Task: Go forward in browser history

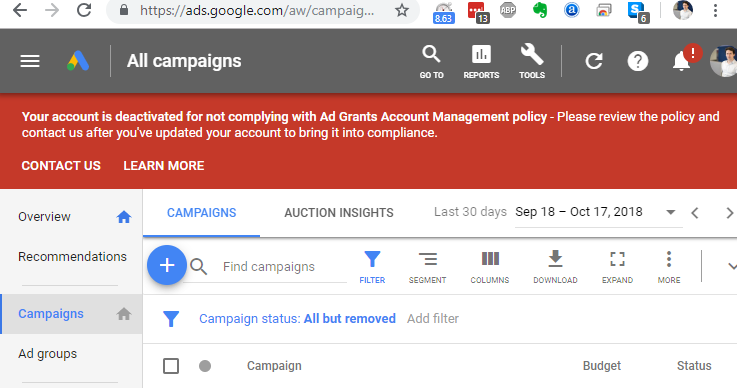Action: (52, 10)
